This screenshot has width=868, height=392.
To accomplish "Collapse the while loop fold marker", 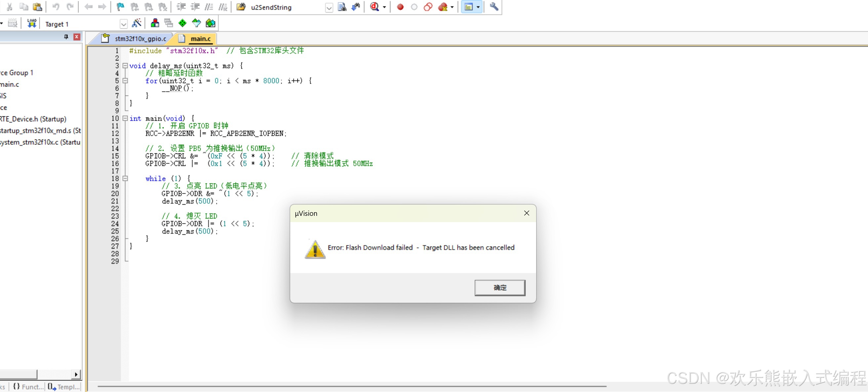I will tap(125, 178).
